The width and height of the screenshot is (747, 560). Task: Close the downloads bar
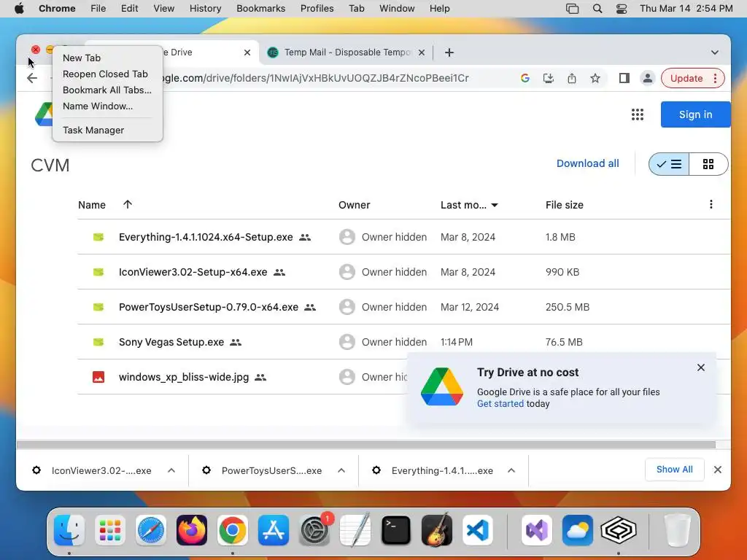click(718, 470)
